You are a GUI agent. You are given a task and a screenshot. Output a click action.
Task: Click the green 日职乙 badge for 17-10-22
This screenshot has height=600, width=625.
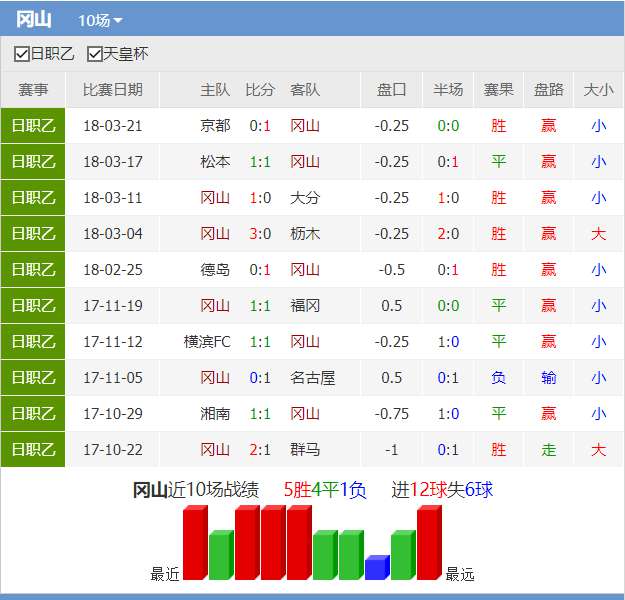click(x=33, y=450)
